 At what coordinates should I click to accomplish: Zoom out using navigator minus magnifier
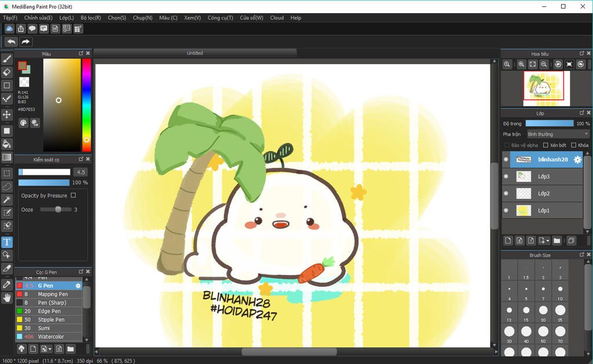point(544,64)
